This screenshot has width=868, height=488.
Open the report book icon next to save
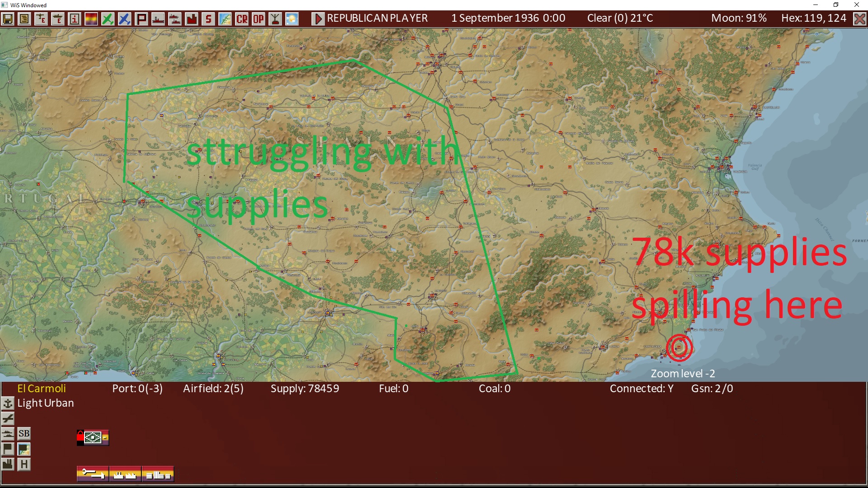point(24,19)
